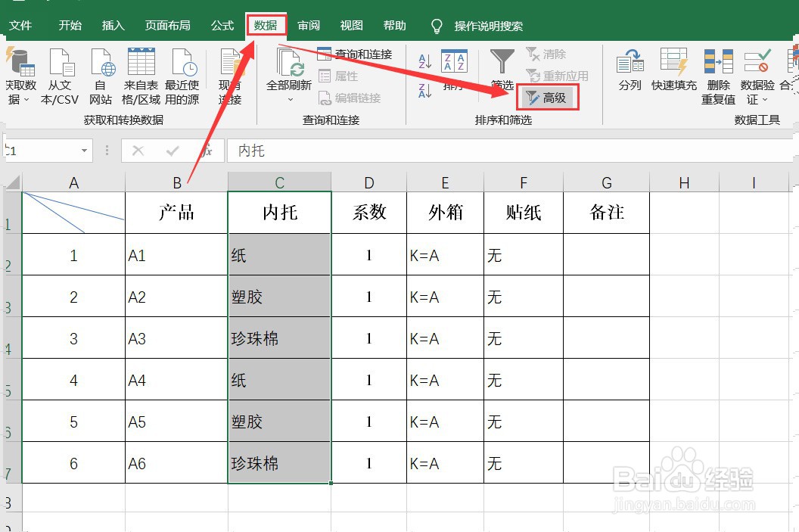Image resolution: width=799 pixels, height=532 pixels.
Task: Click 数据验证 icon
Action: point(757,62)
